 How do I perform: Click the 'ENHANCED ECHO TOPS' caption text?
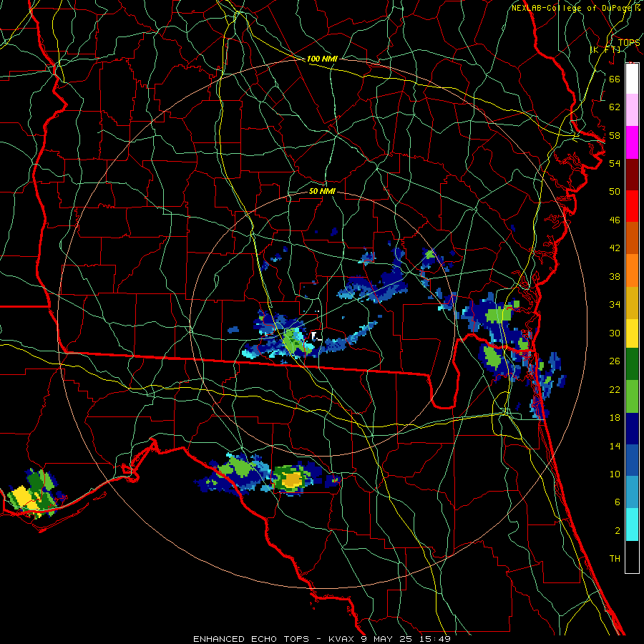(251, 639)
